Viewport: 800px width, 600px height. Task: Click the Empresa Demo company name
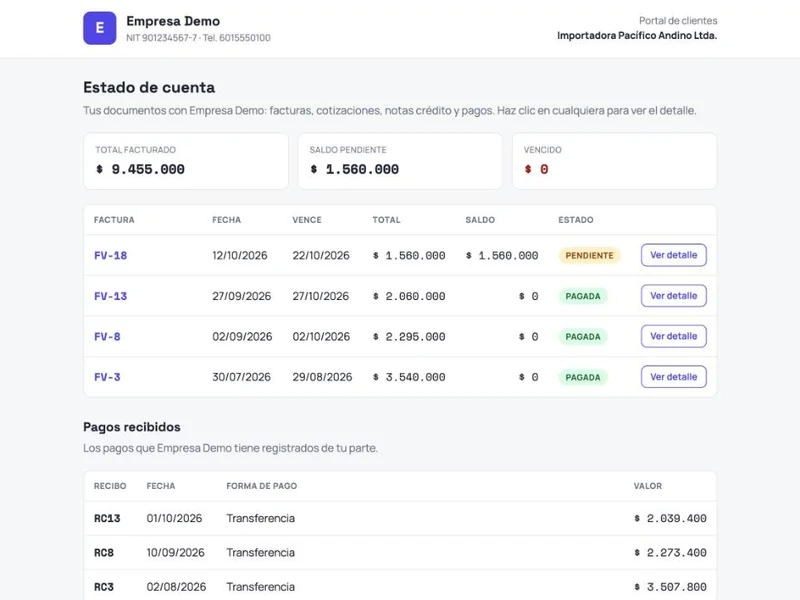[x=173, y=21]
